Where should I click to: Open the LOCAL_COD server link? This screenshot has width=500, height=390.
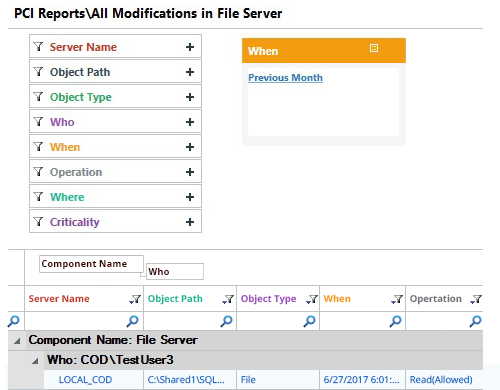tap(85, 380)
